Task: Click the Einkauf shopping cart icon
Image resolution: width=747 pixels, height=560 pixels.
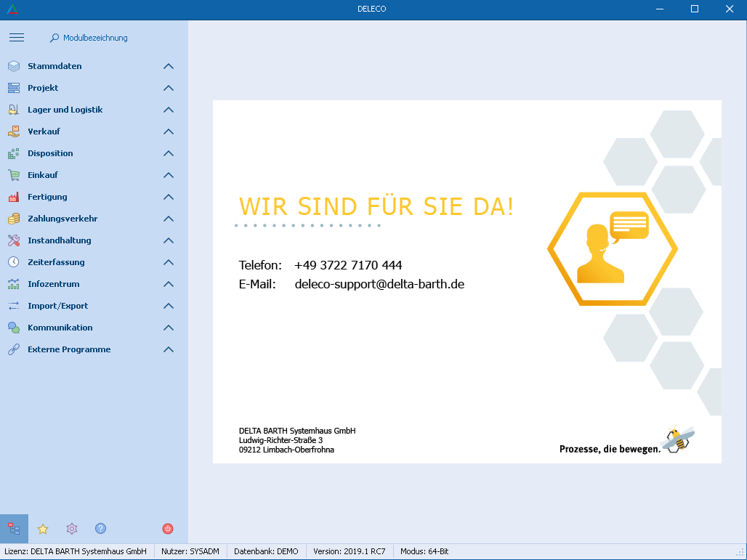Action: [x=14, y=175]
